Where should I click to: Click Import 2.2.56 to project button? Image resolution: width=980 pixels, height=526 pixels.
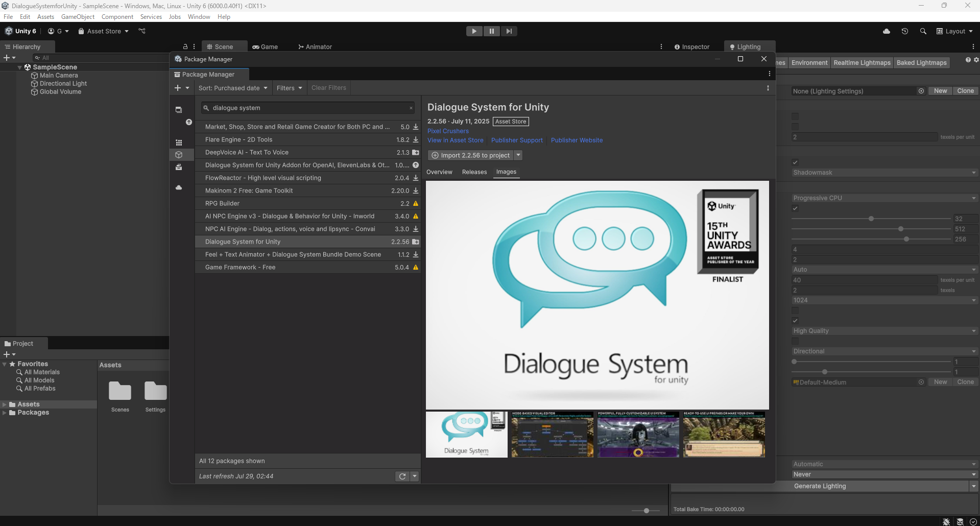pos(471,155)
